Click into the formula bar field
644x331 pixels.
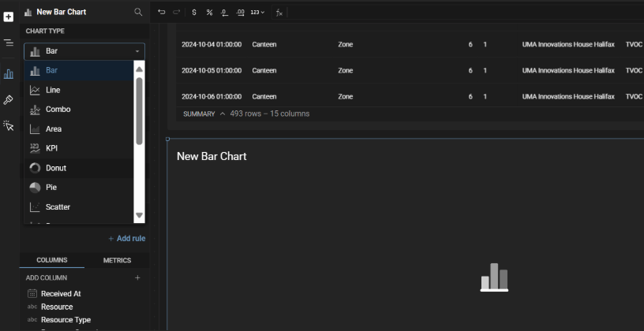tap(466, 13)
